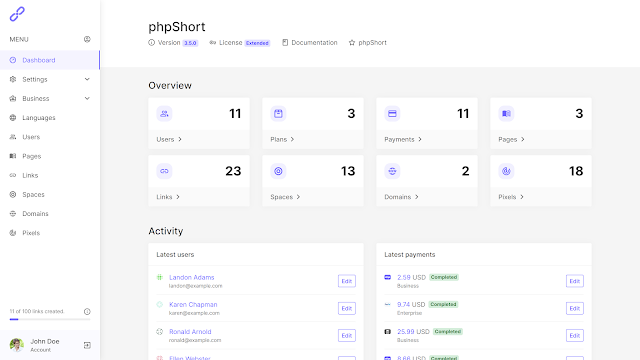The width and height of the screenshot is (640, 360).
Task: Click Ronald Arnold's avatar icon
Action: pyautogui.click(x=160, y=331)
